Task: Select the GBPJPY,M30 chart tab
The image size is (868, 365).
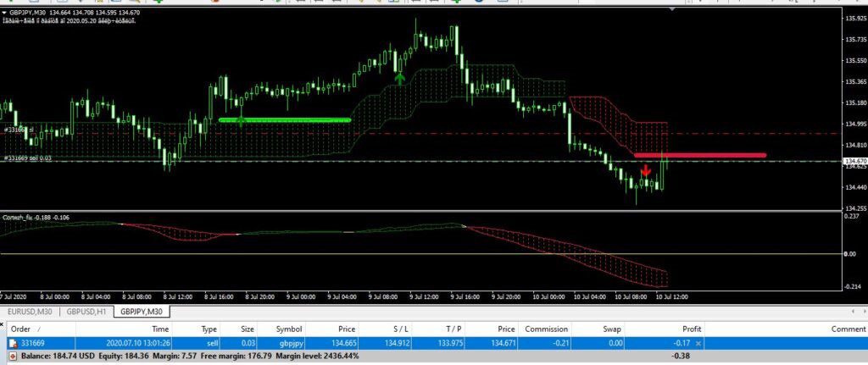Action: coord(142,312)
